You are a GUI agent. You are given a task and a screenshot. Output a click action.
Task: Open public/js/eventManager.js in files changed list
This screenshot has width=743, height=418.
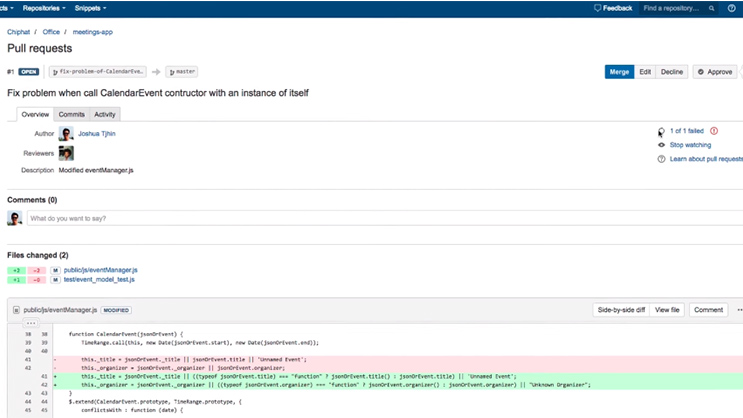[100, 270]
